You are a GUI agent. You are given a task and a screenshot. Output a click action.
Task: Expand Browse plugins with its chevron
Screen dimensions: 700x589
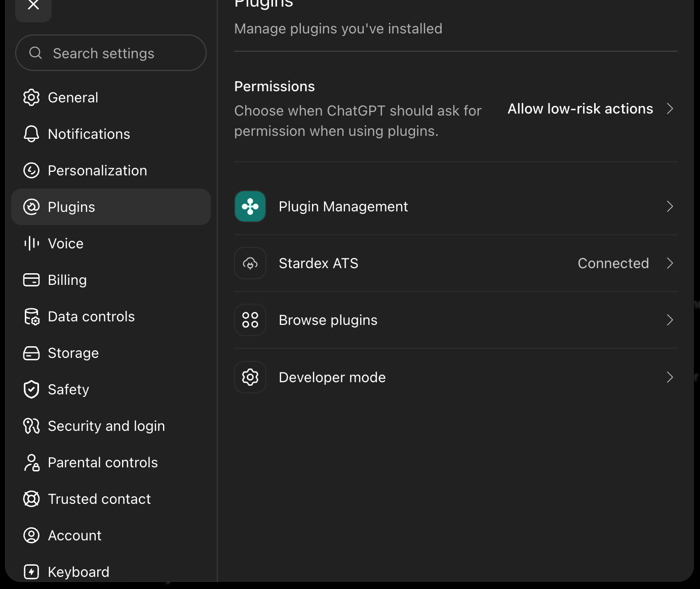tap(670, 320)
